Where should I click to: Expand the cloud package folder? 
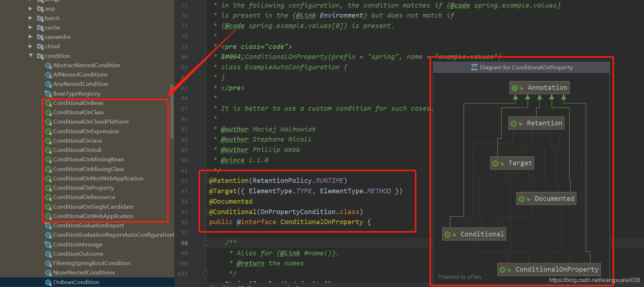click(31, 46)
